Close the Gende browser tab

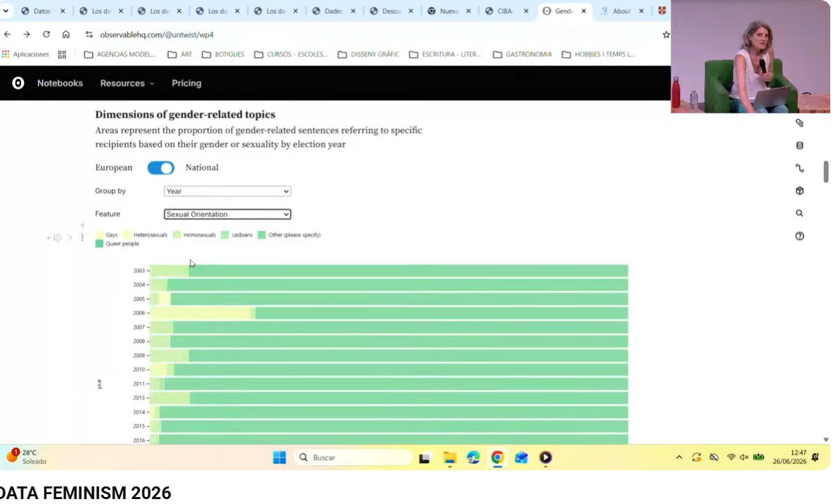tap(584, 11)
